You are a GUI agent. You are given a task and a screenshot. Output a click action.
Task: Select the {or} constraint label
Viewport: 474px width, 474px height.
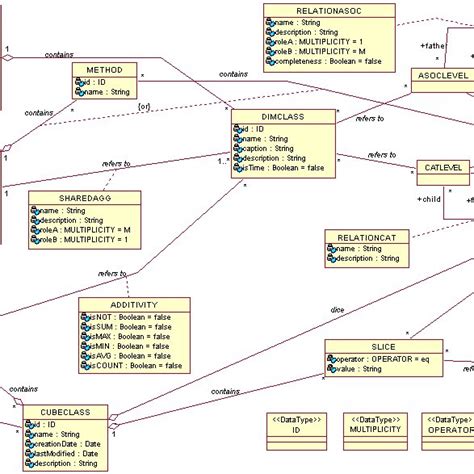point(144,107)
